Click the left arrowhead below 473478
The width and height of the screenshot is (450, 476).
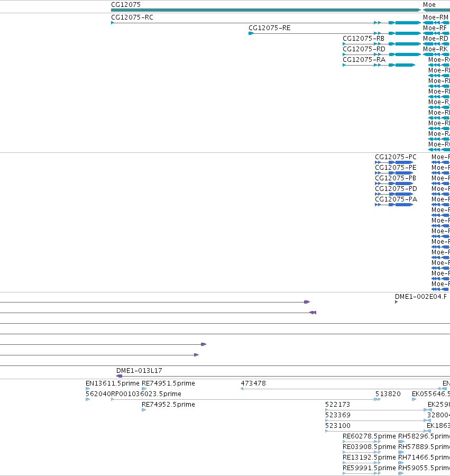coord(242,389)
